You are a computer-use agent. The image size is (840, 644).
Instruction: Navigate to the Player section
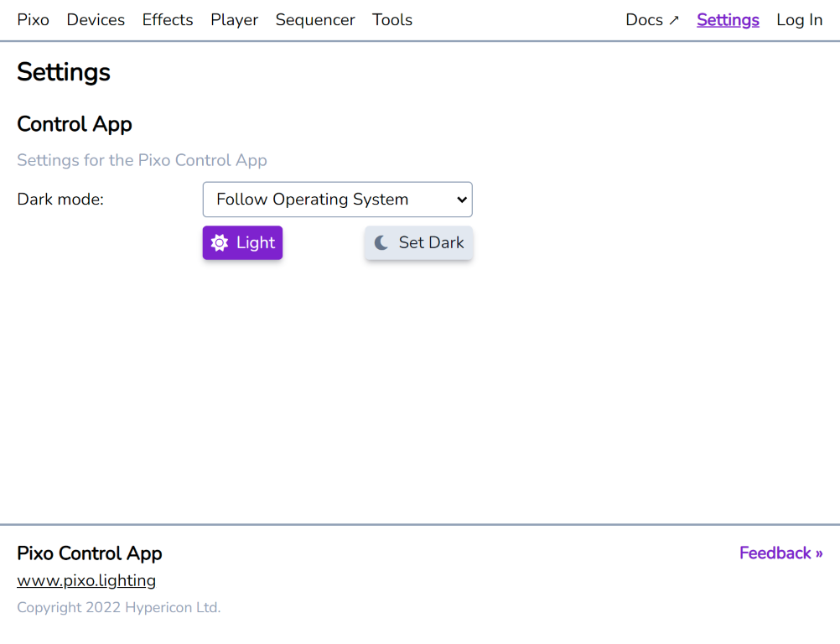click(x=234, y=19)
